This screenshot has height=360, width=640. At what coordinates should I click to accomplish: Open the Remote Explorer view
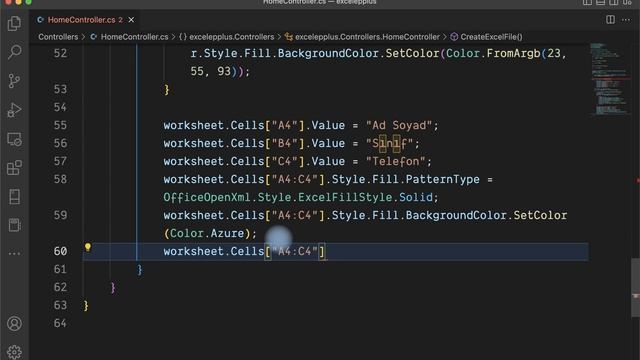tap(14, 139)
